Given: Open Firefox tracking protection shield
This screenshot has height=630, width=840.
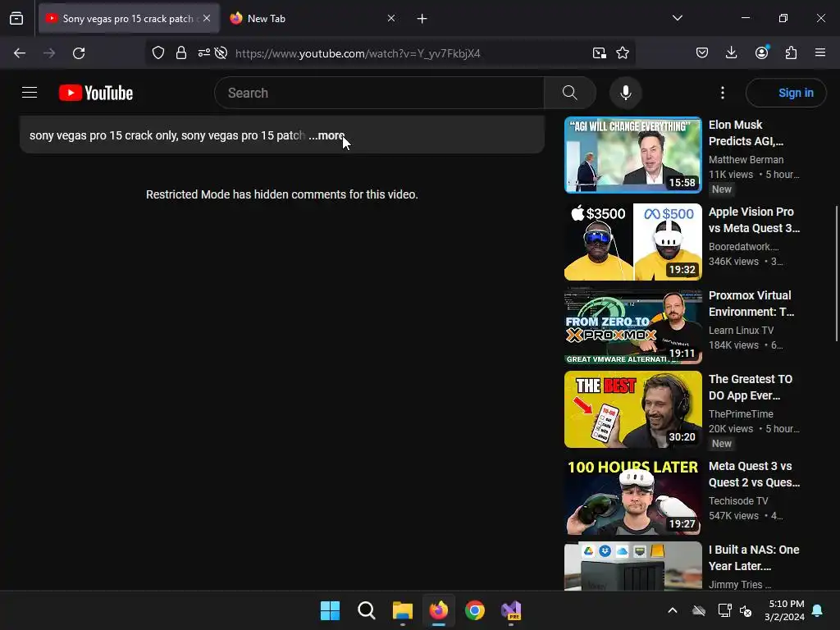Looking at the screenshot, I should click(x=158, y=52).
